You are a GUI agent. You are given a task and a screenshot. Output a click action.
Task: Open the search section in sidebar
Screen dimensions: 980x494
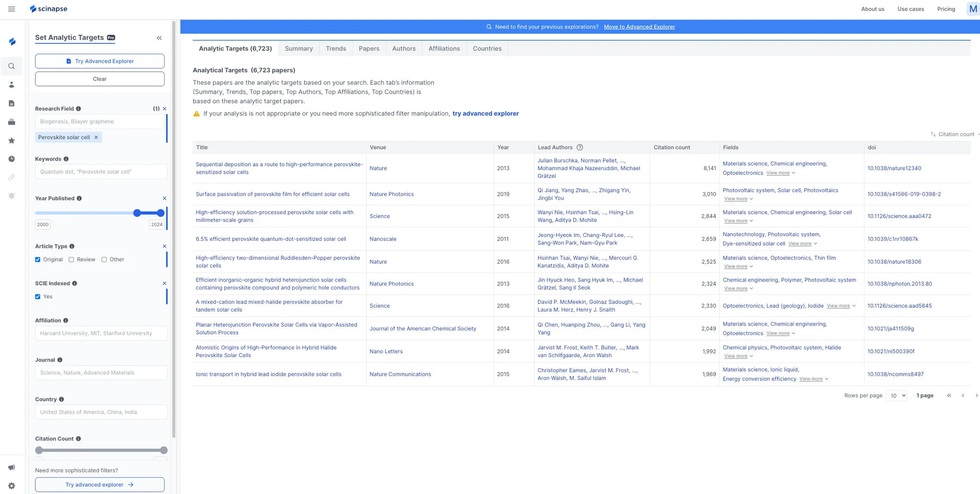tap(11, 67)
